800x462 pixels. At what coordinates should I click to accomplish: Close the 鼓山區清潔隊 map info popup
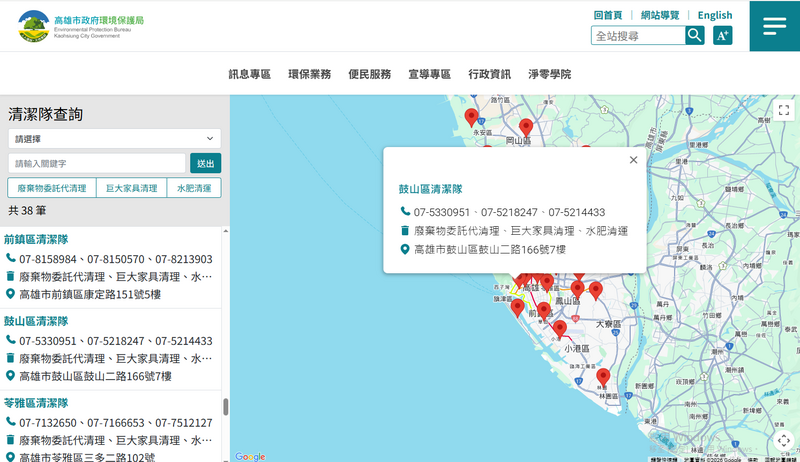pyautogui.click(x=633, y=160)
